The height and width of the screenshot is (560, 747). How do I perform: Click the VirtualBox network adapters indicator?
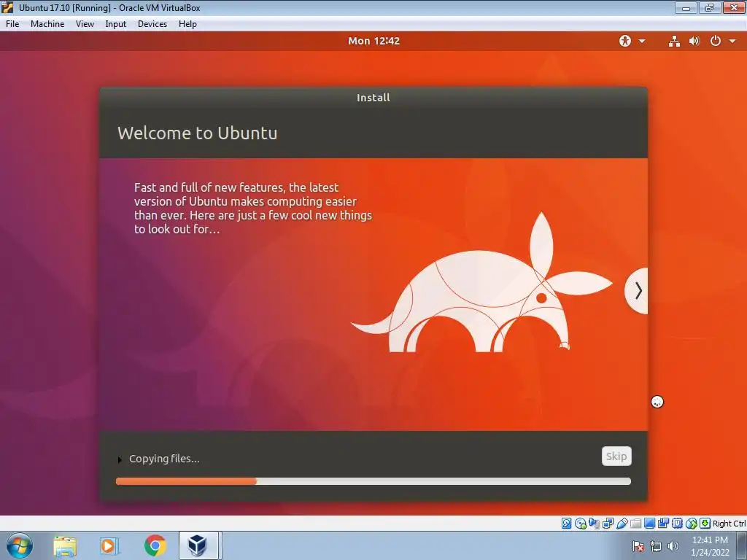tap(608, 524)
